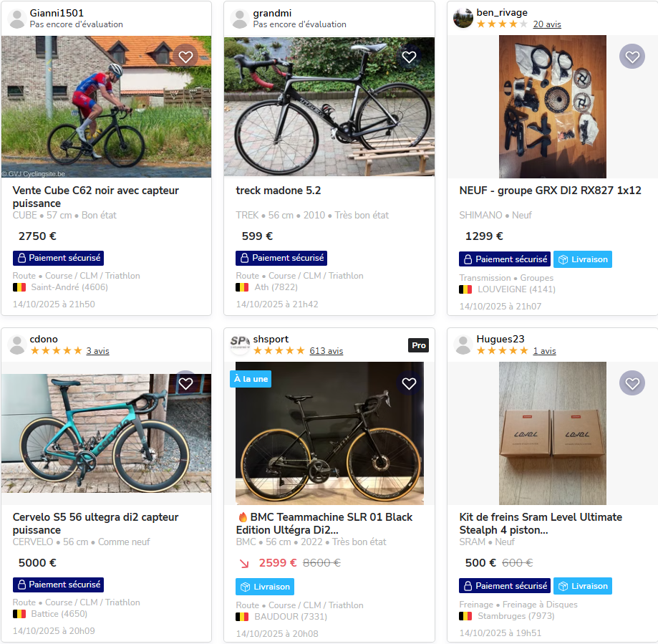Screen dimensions: 658x644
Task: Toggle favorite heart on Trek Madone listing
Action: [x=409, y=57]
